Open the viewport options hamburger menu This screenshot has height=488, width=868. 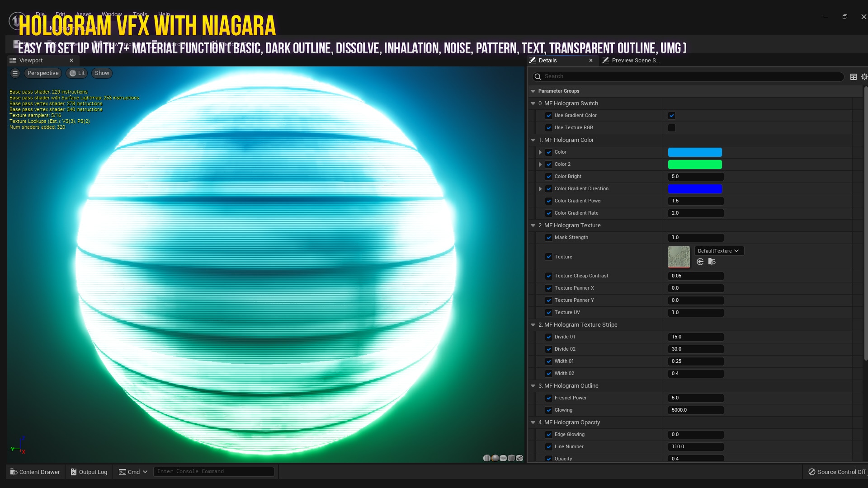[x=15, y=73]
